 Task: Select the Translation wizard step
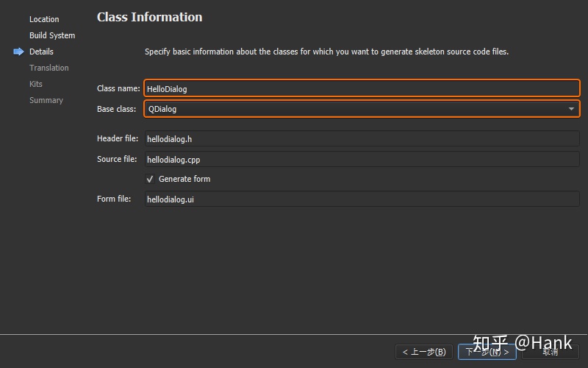coord(49,68)
